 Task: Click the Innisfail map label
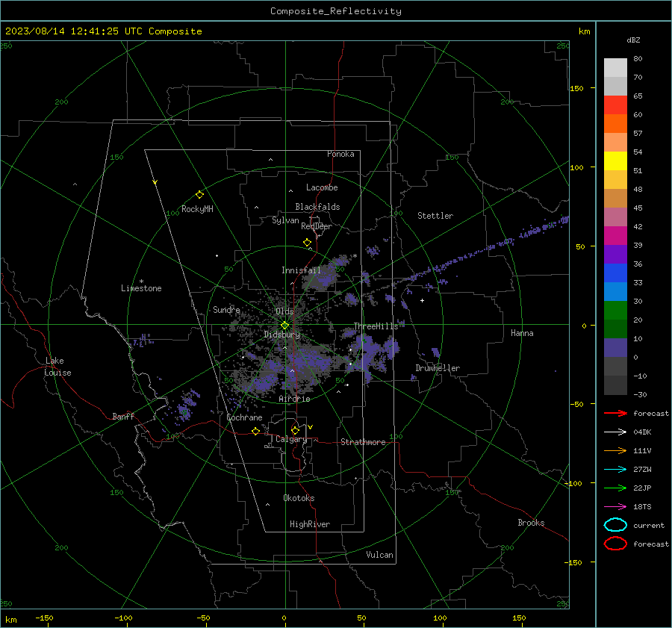pos(301,270)
